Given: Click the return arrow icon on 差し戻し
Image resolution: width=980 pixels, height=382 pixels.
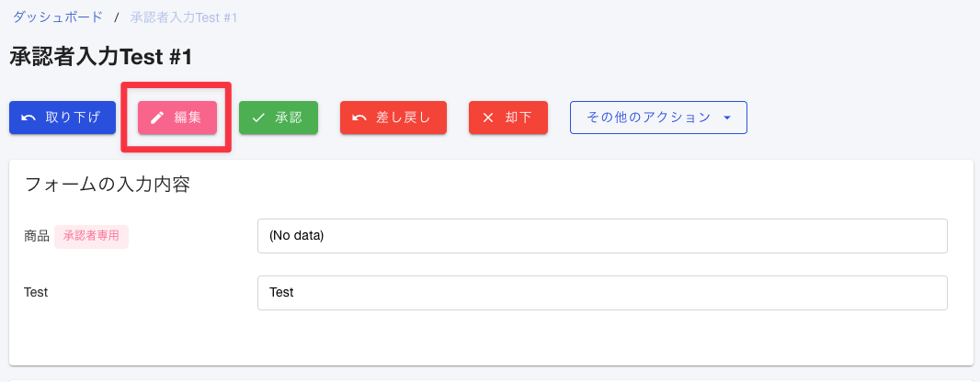Looking at the screenshot, I should pyautogui.click(x=359, y=118).
